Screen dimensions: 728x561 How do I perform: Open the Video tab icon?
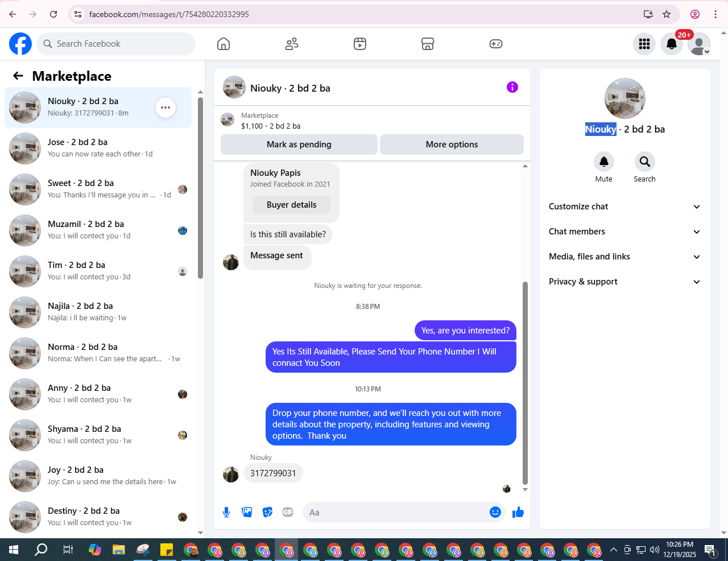pyautogui.click(x=360, y=44)
